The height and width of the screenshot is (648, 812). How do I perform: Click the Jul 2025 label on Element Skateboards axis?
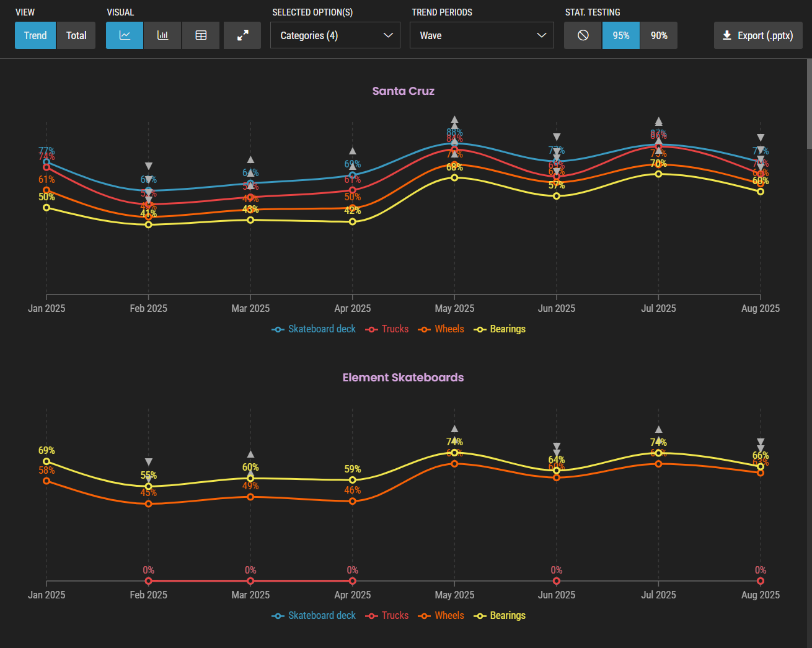pos(658,595)
